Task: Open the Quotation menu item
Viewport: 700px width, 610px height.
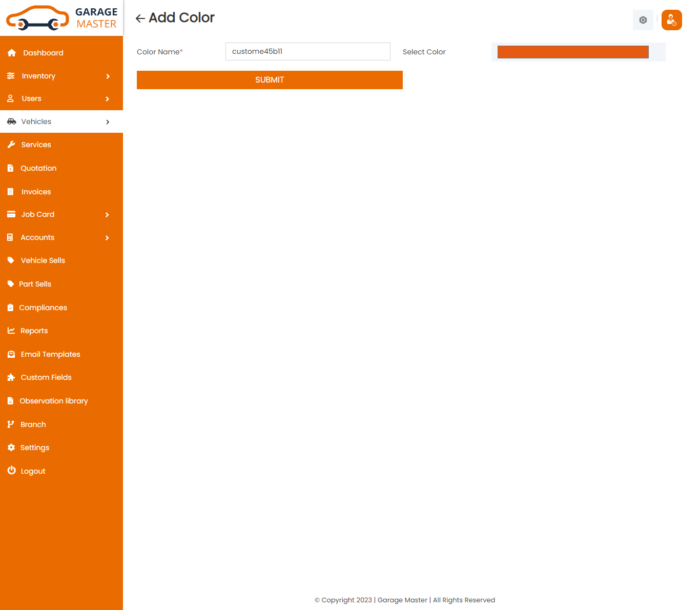Action: 38,168
